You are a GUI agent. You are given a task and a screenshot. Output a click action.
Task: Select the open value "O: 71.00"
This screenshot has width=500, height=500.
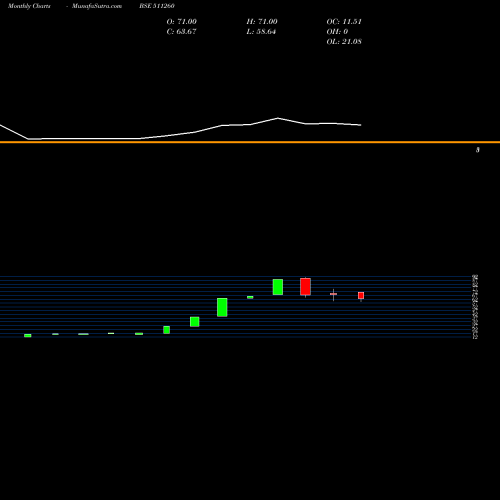pyautogui.click(x=182, y=22)
